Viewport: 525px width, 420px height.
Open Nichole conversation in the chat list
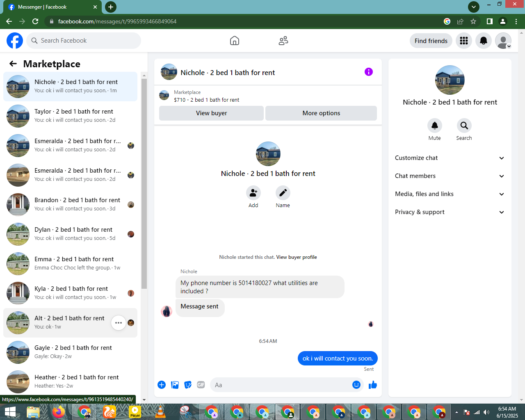[x=70, y=87]
